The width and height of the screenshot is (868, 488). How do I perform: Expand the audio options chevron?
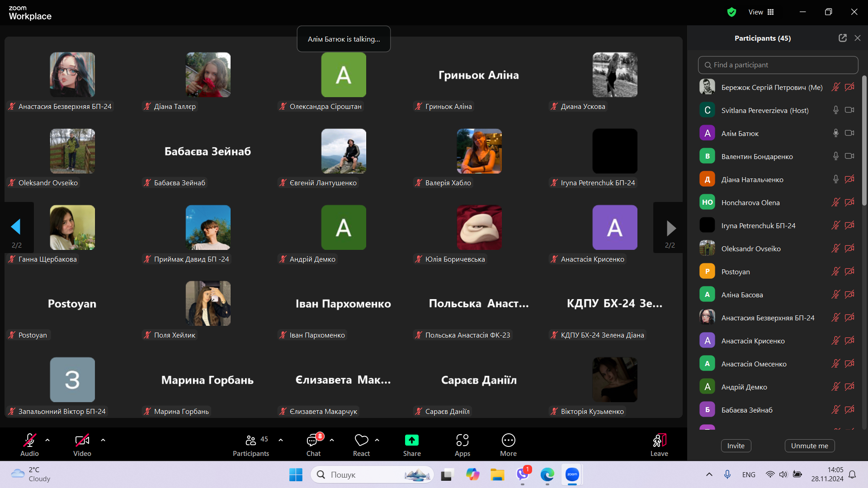click(47, 440)
